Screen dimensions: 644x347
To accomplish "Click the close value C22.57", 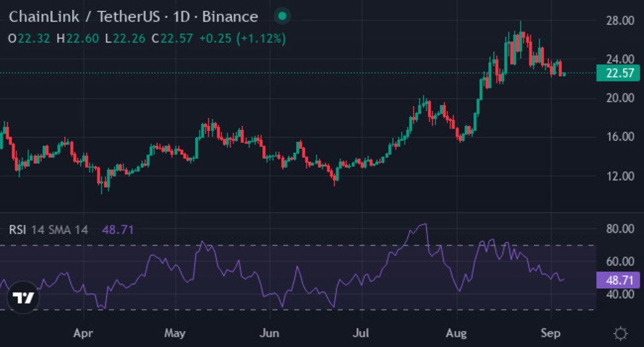I will pyautogui.click(x=172, y=39).
